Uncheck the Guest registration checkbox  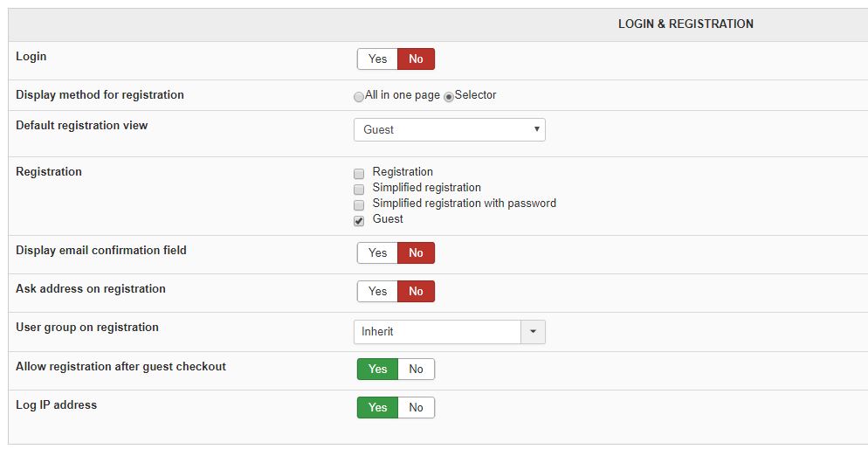(x=359, y=220)
